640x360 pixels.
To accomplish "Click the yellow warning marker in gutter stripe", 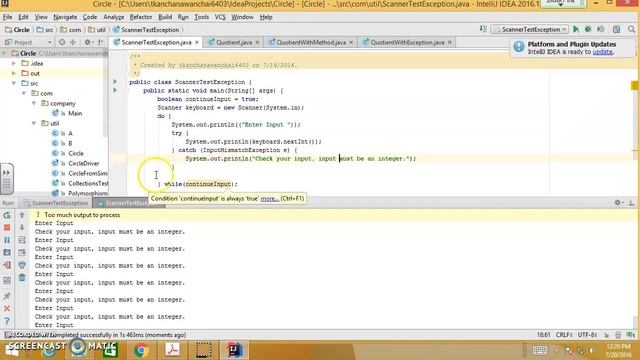I will (x=634, y=85).
